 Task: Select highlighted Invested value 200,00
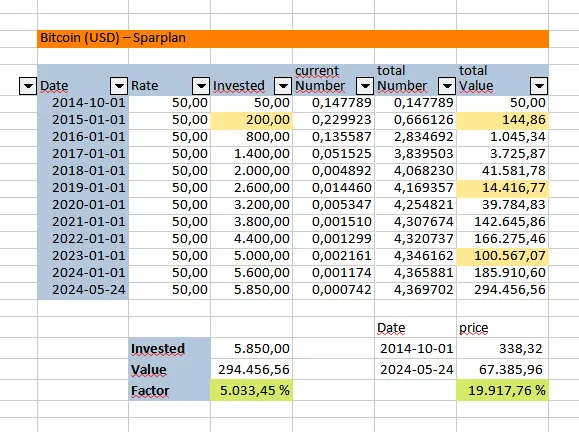pyautogui.click(x=251, y=120)
